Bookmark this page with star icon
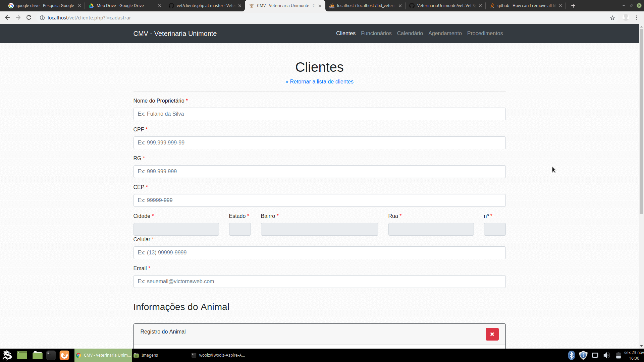The image size is (644, 362). click(x=612, y=18)
